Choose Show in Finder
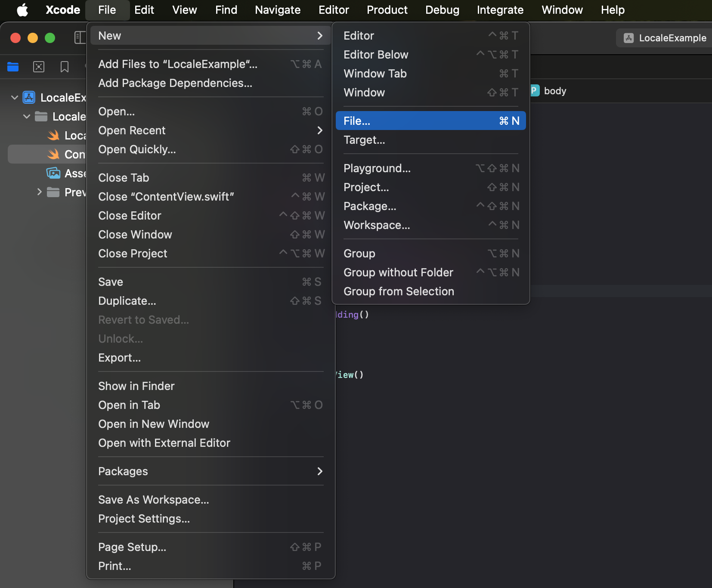The image size is (712, 588). tap(211, 386)
